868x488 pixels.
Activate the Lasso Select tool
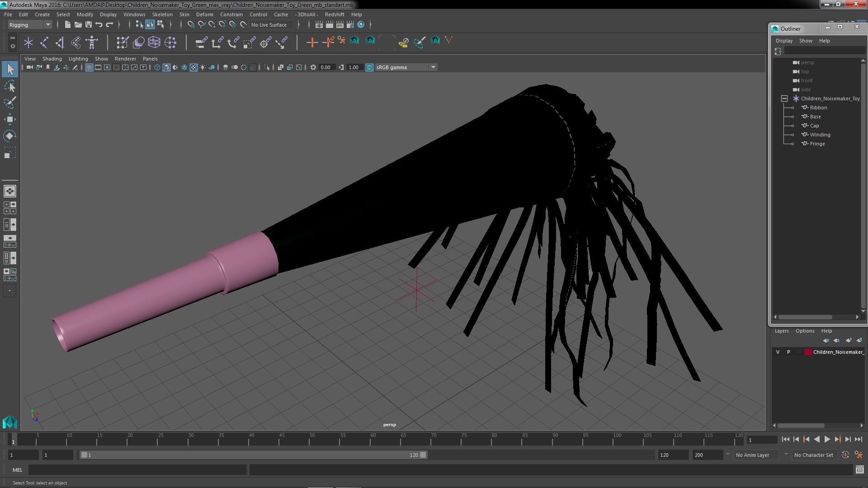click(x=10, y=86)
